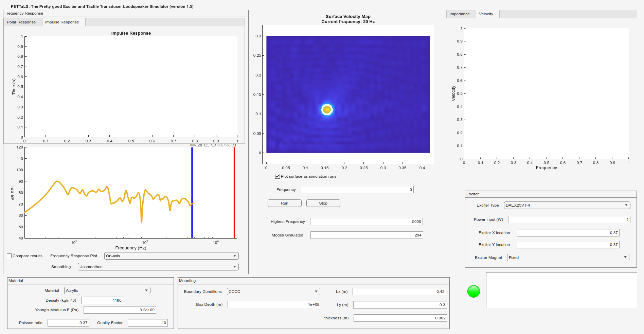Expand the Exciter Magnet dropdown
This screenshot has width=644, height=334.
[568, 258]
